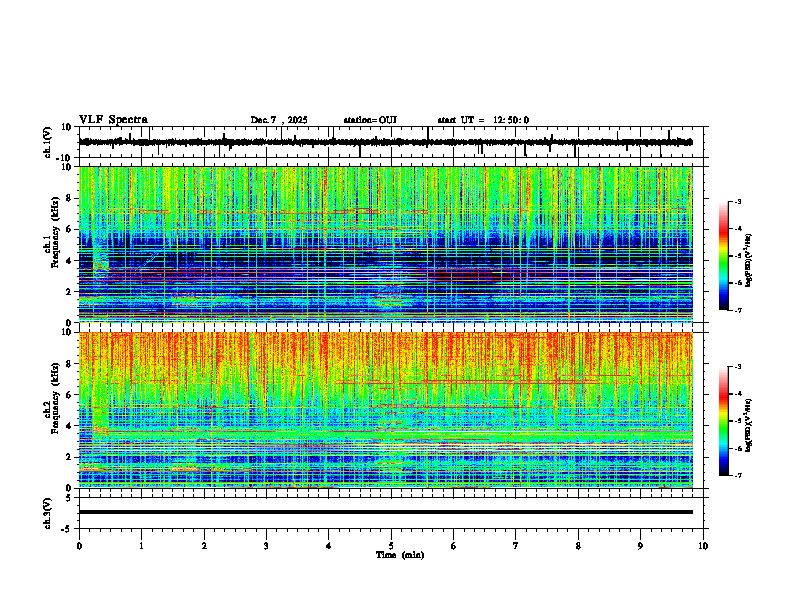
Task: Click the "7" tick on the time axis
Action: tap(516, 546)
